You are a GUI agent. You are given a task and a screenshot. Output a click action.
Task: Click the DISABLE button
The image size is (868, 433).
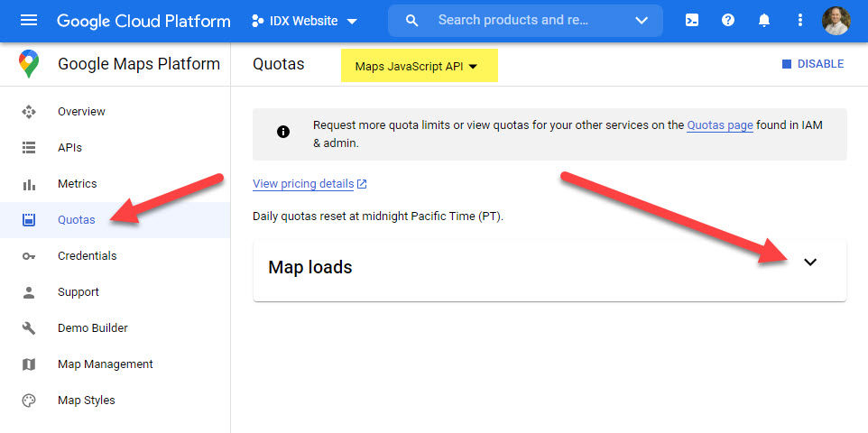[813, 64]
